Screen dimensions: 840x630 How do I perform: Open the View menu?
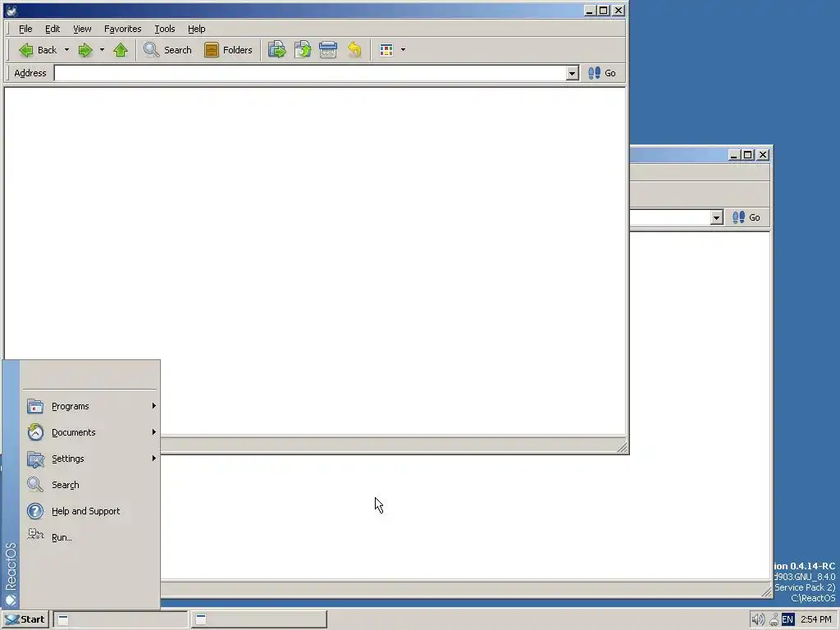82,29
